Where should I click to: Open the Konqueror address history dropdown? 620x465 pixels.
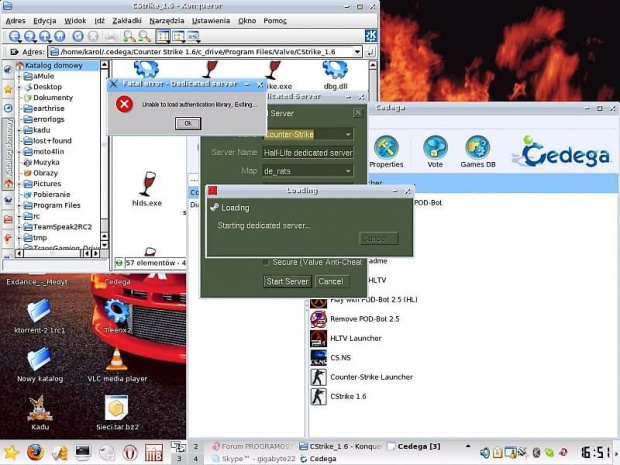[x=357, y=52]
